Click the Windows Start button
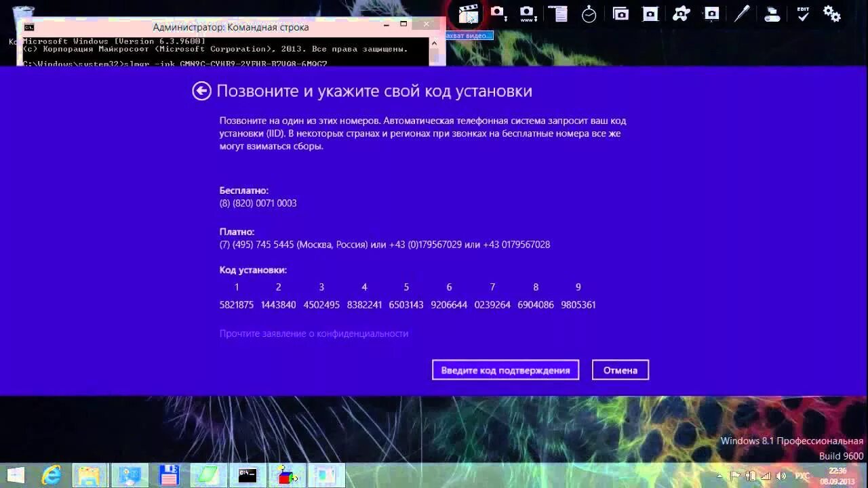The height and width of the screenshot is (488, 868). (x=16, y=475)
